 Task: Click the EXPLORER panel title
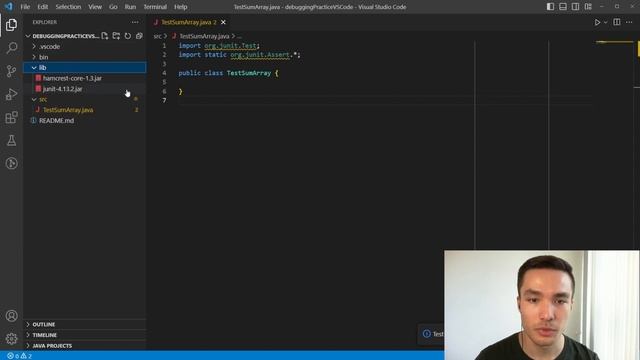(44, 22)
